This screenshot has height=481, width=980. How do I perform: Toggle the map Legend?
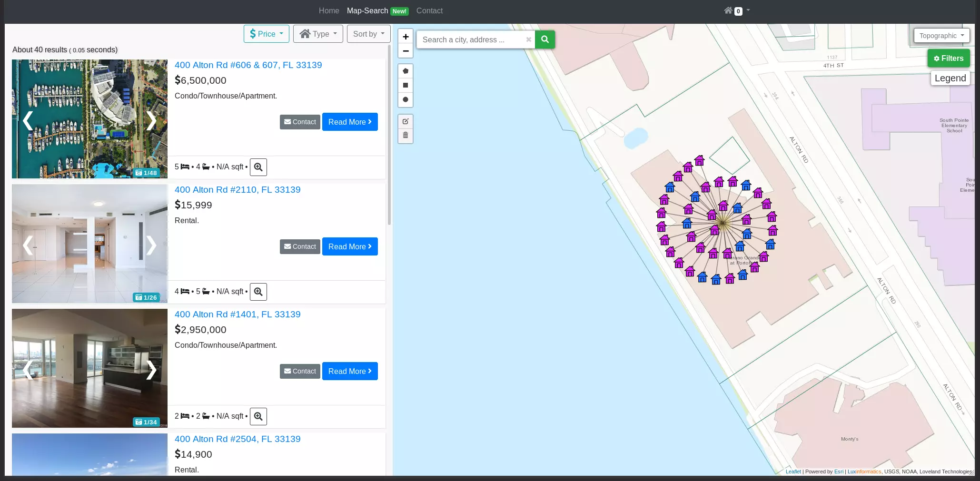tap(950, 78)
